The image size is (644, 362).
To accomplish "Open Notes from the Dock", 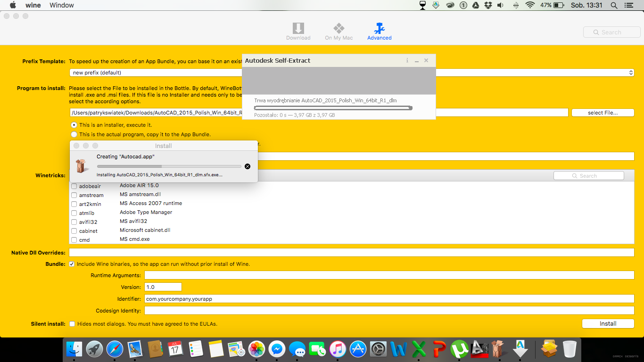I will tap(216, 349).
